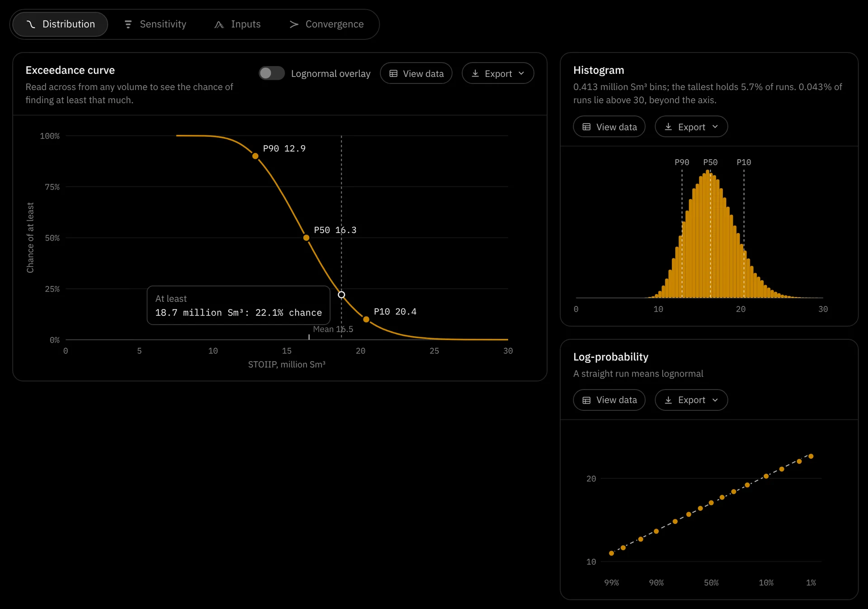Click the Inputs peak icon
Screen dimensions: 868x609
[x=219, y=24]
